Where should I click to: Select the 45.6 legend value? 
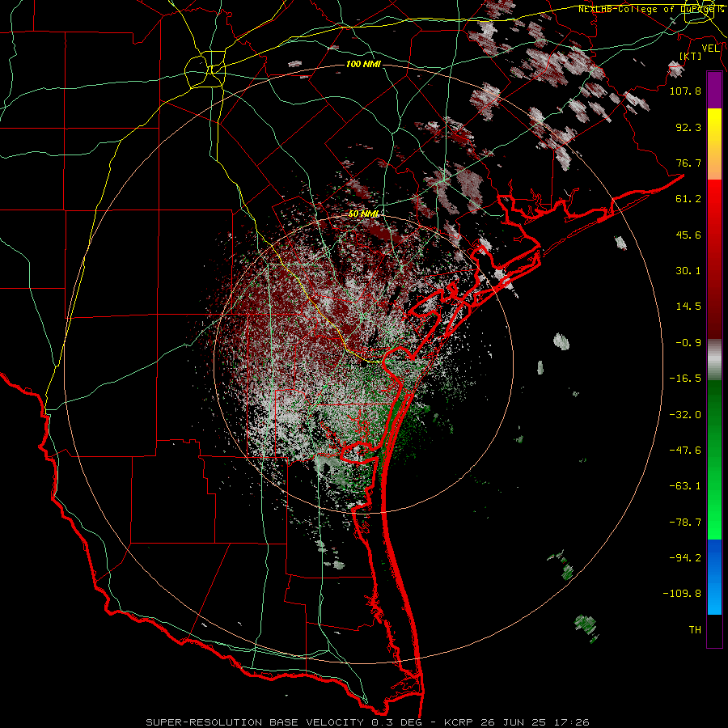(x=688, y=235)
